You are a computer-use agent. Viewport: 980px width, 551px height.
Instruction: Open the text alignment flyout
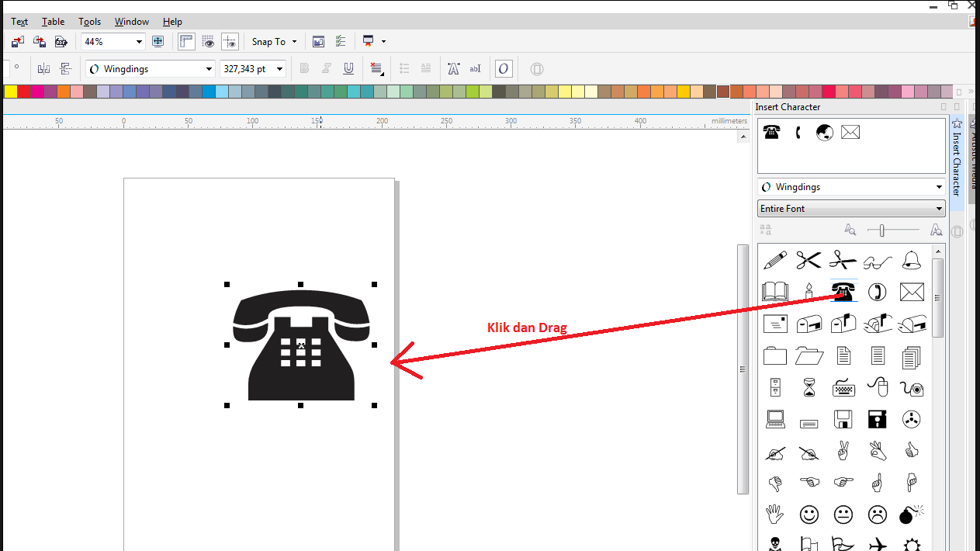pyautogui.click(x=377, y=69)
